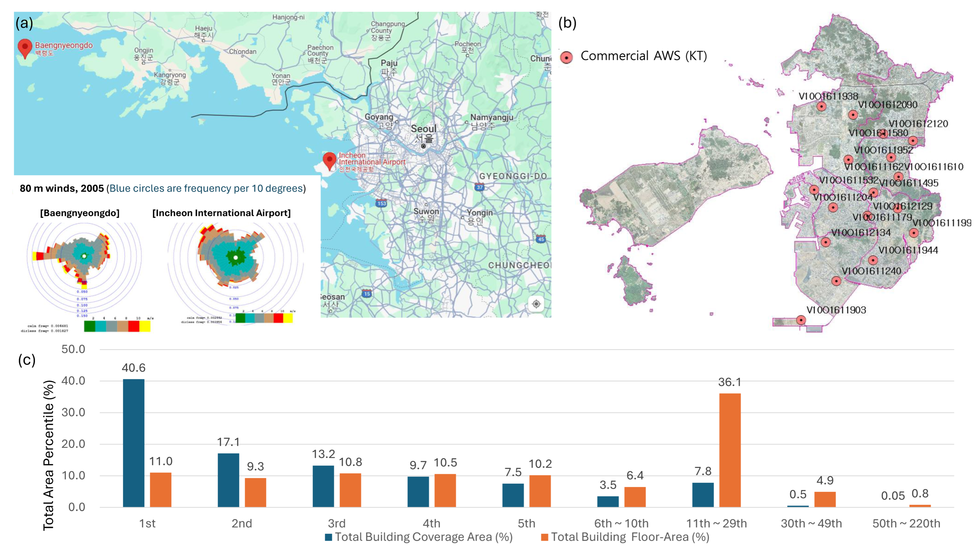980x550 pixels.
Task: Click the blue Total Building Coverage Area swatch
Action: [x=328, y=537]
